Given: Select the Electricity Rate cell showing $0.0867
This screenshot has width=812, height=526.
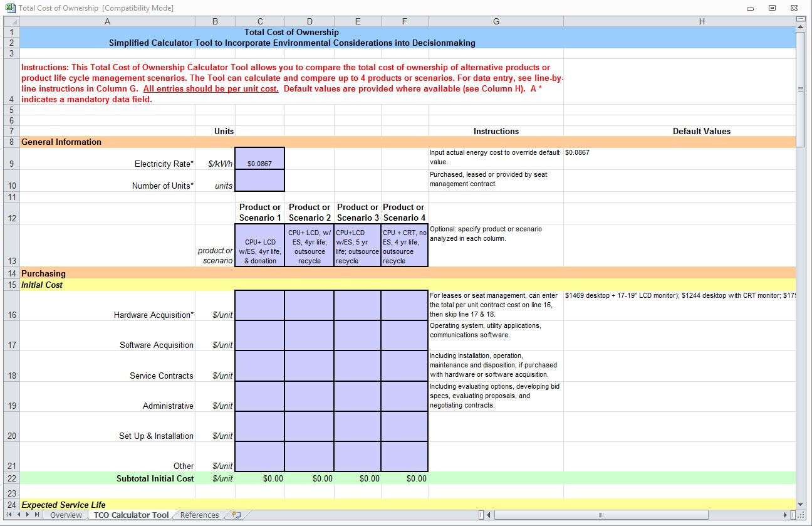Looking at the screenshot, I should 259,164.
